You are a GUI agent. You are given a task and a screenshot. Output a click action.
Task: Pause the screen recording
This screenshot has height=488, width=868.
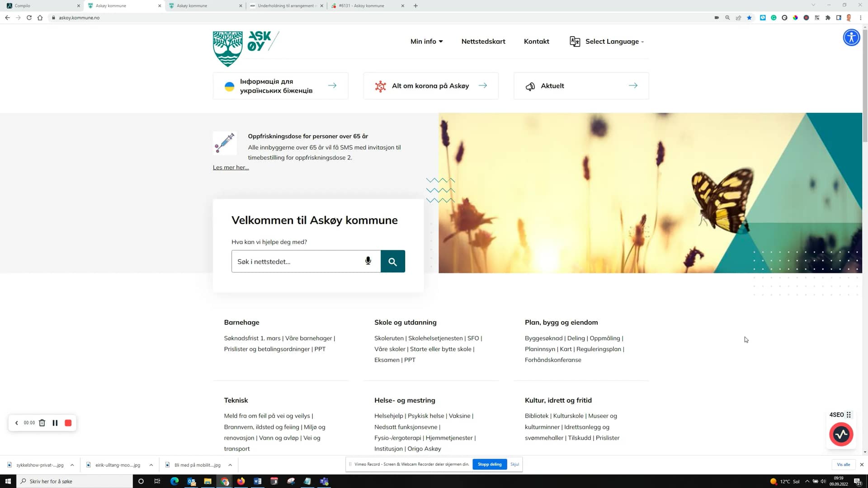click(x=55, y=422)
